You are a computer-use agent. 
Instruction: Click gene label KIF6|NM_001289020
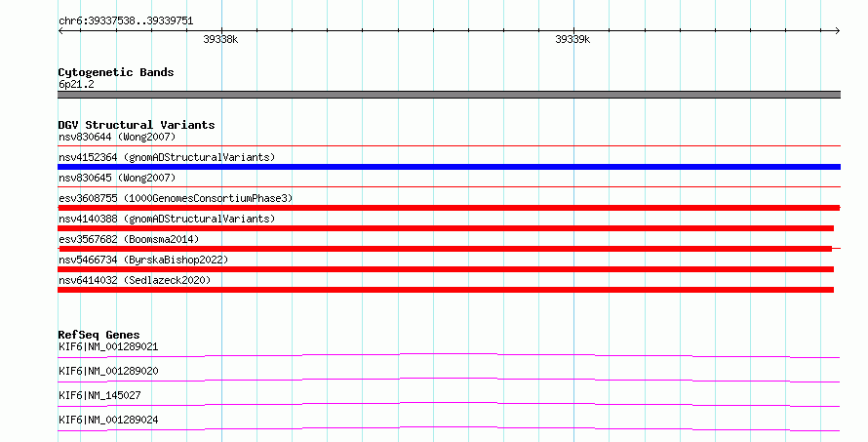(x=108, y=371)
